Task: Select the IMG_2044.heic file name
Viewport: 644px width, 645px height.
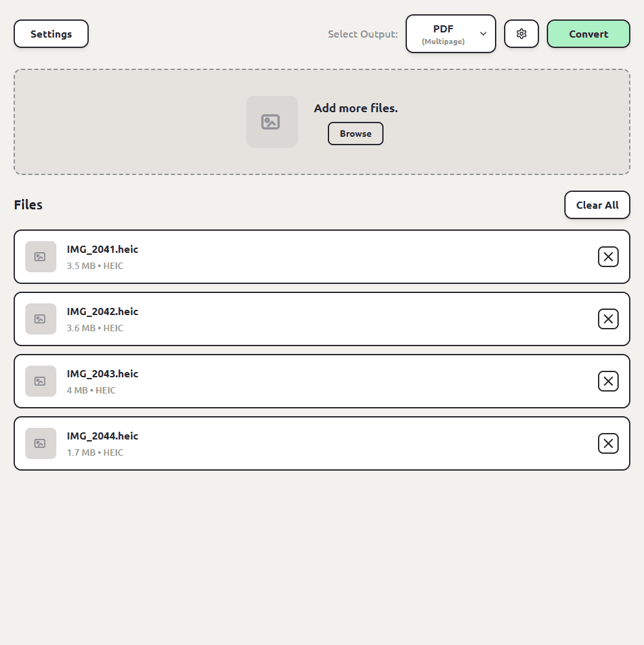Action: [102, 436]
